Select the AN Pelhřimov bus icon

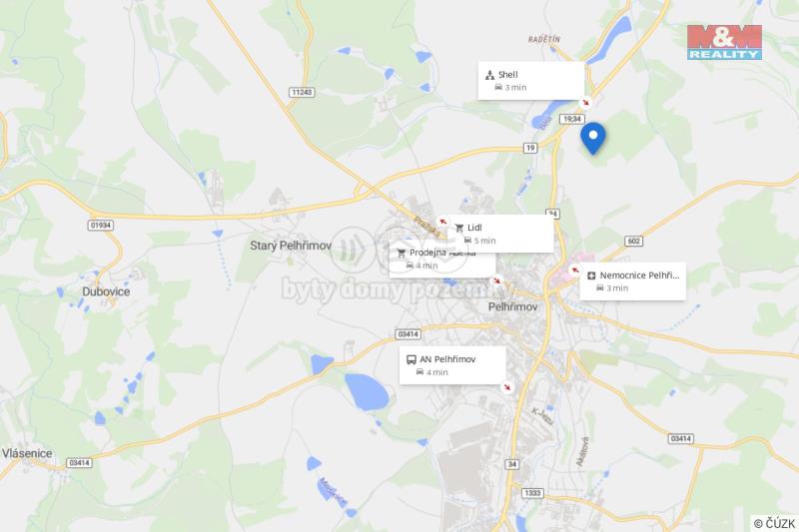(410, 360)
